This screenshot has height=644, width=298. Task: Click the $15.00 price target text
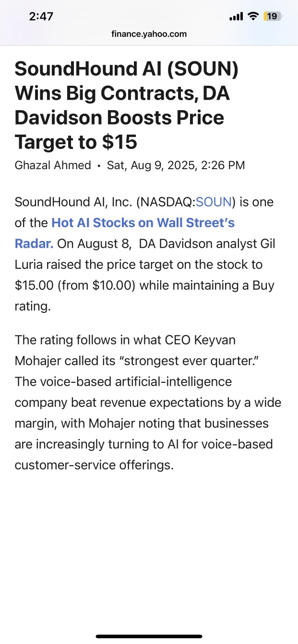(x=34, y=286)
